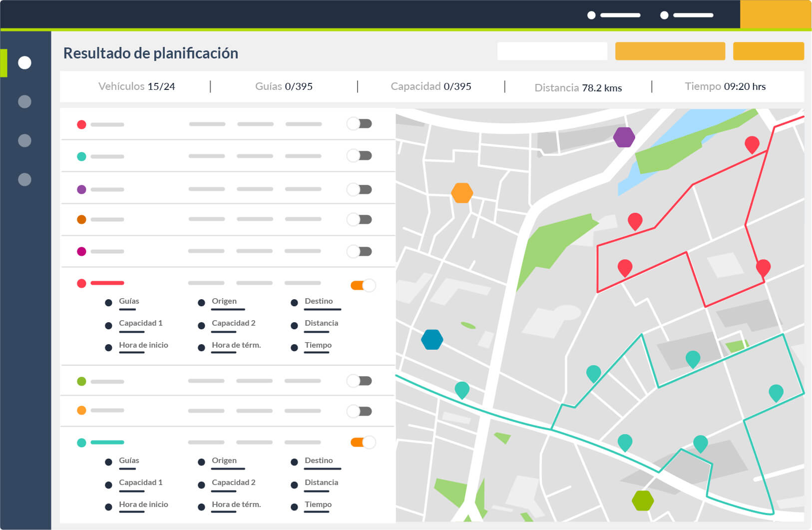812x530 pixels.
Task: Click 'Destino' in the red route details
Action: click(319, 301)
